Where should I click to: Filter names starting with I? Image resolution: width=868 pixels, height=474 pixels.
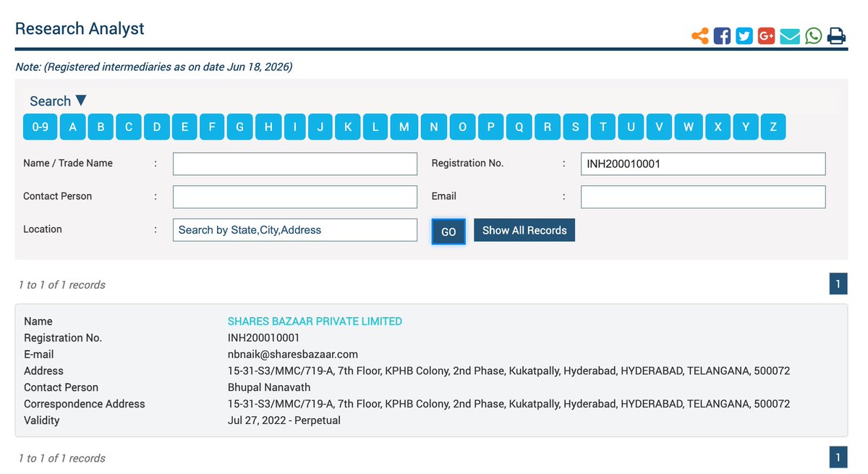pyautogui.click(x=294, y=127)
